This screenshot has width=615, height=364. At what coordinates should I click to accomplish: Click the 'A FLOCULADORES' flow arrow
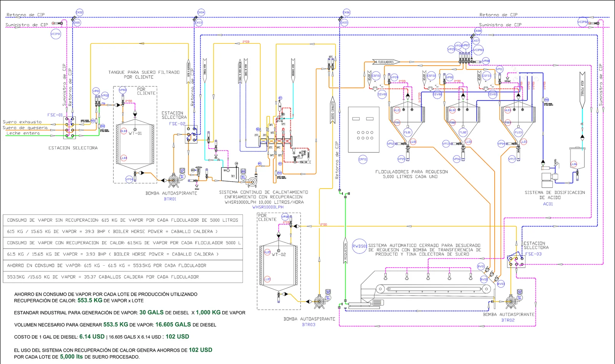[x=386, y=62]
